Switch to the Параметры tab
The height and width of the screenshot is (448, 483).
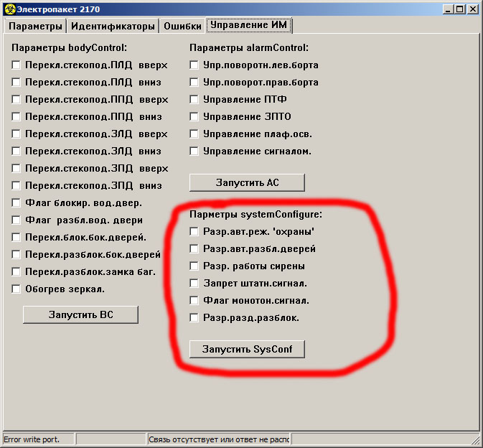35,26
